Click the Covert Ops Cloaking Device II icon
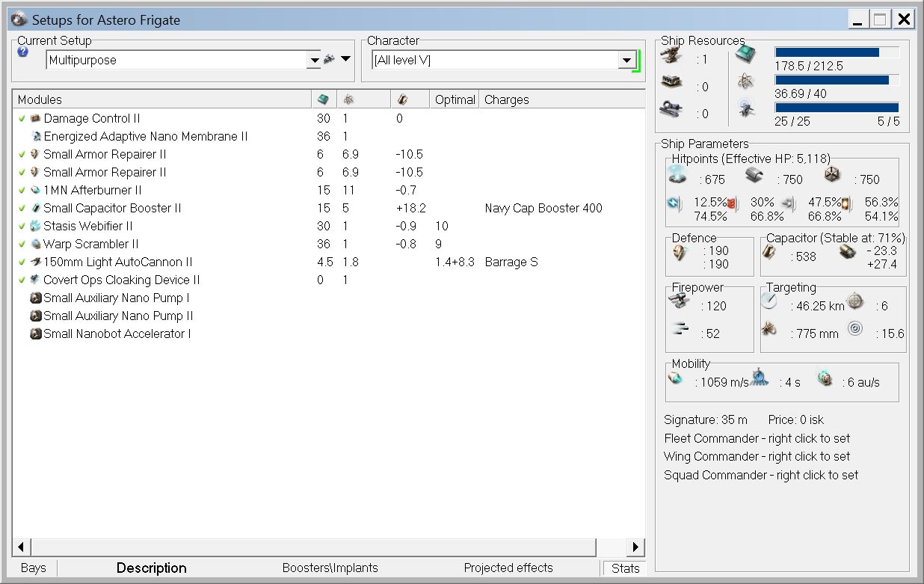This screenshot has height=584, width=924. pyautogui.click(x=35, y=280)
